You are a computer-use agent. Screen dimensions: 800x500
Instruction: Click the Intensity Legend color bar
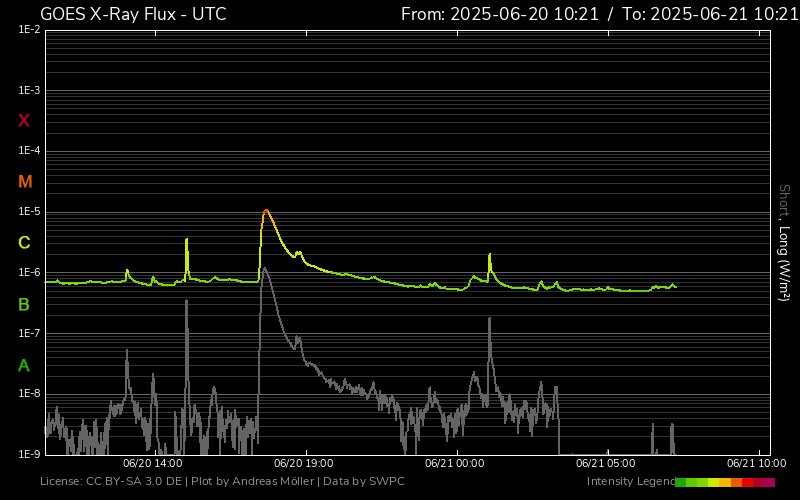[725, 482]
